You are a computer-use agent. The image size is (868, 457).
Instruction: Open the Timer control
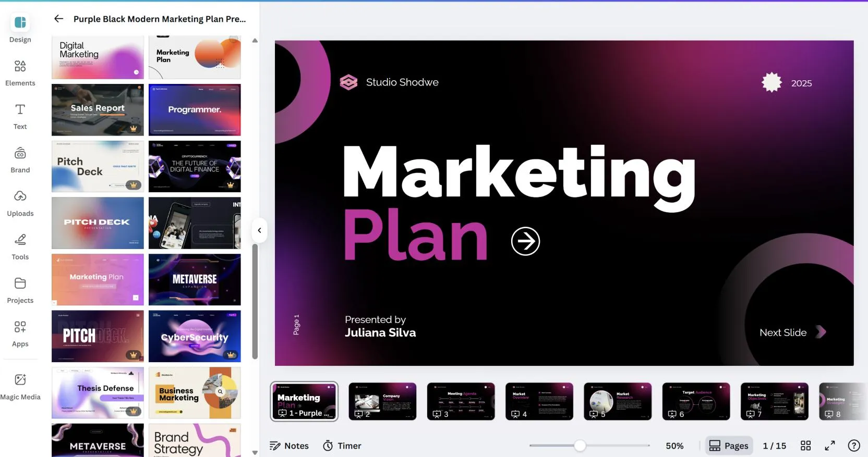pos(342,446)
